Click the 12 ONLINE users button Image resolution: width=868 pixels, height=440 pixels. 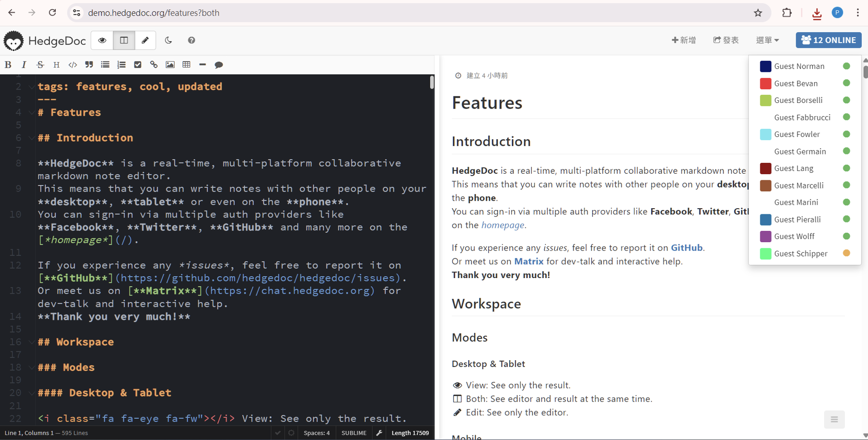(828, 40)
